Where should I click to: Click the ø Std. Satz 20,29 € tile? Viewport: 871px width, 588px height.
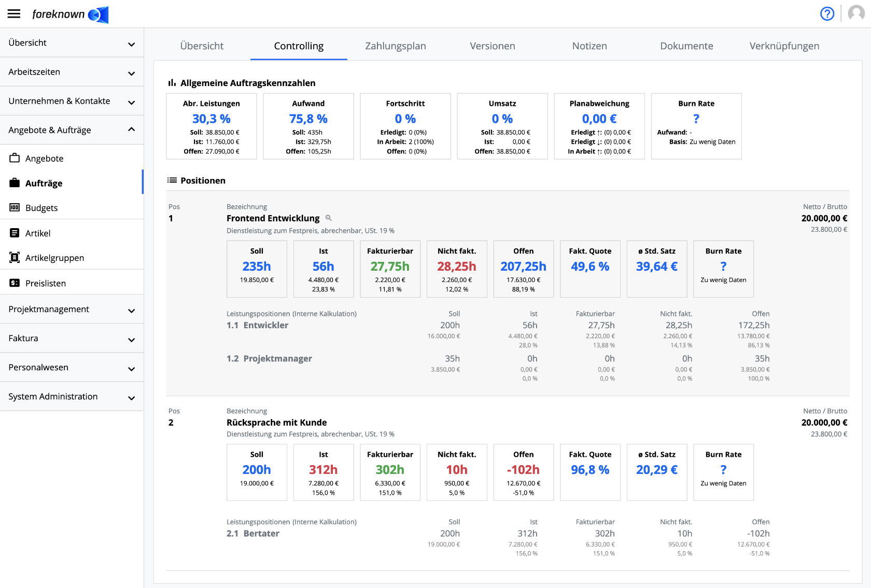point(657,472)
